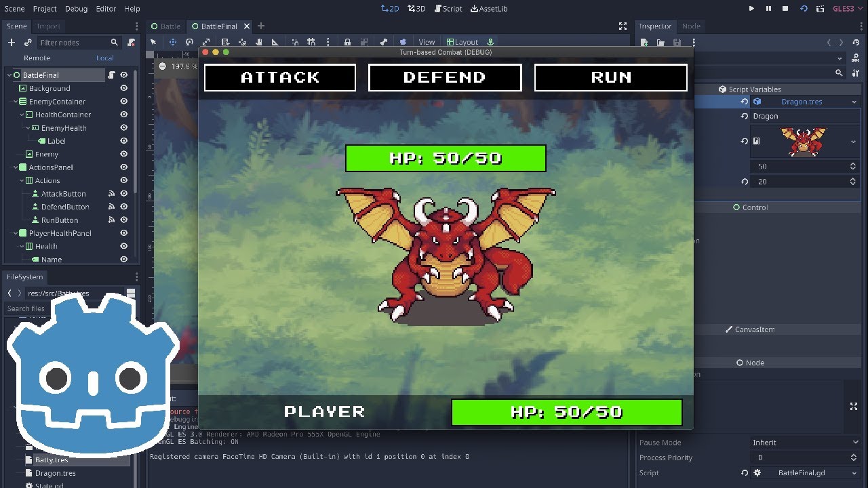The height and width of the screenshot is (488, 868).
Task: Open the Dragon.tres resource dropdown
Action: tap(854, 102)
